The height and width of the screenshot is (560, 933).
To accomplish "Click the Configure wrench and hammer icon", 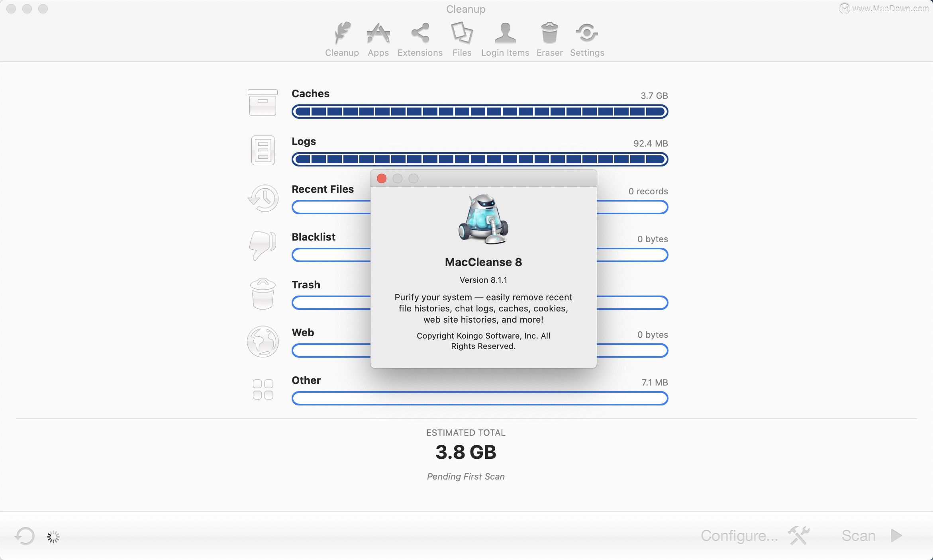I will click(798, 535).
